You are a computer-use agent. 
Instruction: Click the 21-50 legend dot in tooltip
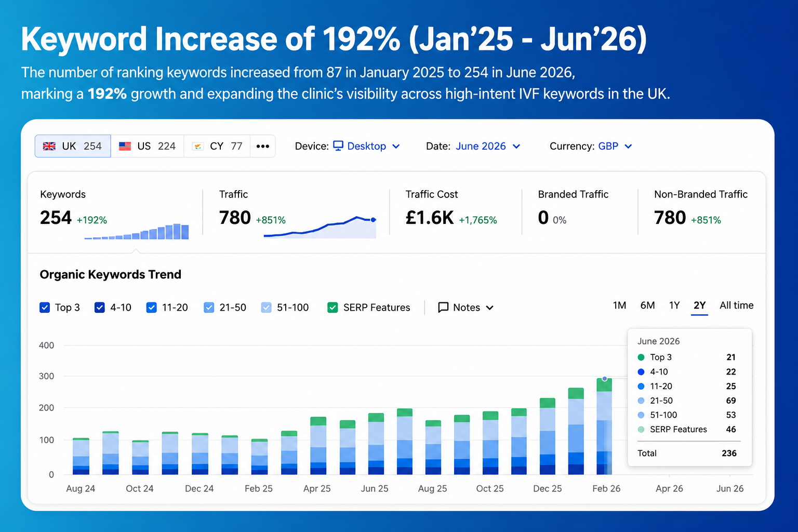[641, 401]
